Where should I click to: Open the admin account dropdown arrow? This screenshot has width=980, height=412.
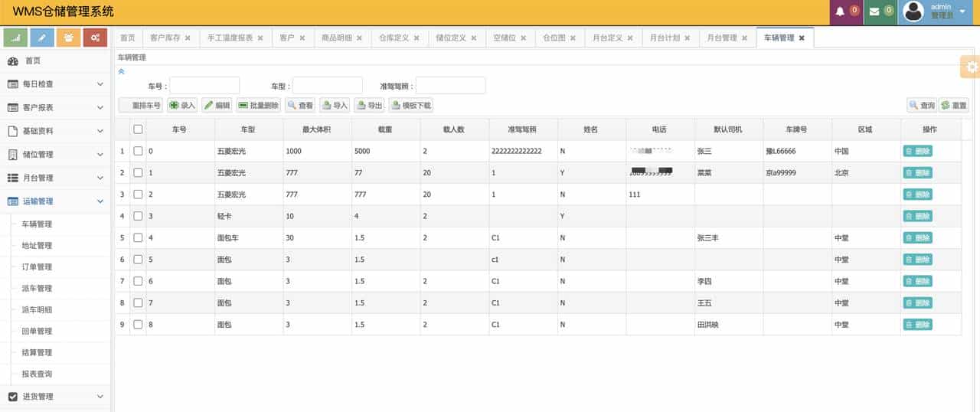(962, 11)
